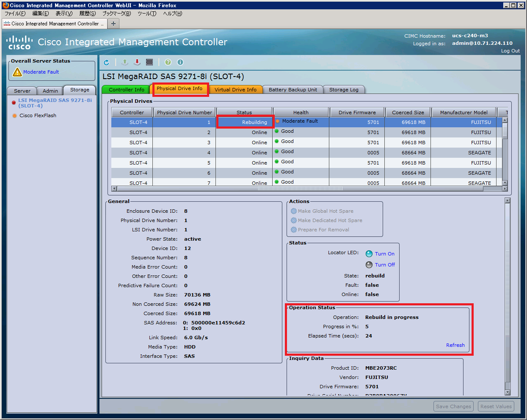Click the Make Dedicated Hot Spare gear icon
The height and width of the screenshot is (420, 527).
tap(294, 220)
